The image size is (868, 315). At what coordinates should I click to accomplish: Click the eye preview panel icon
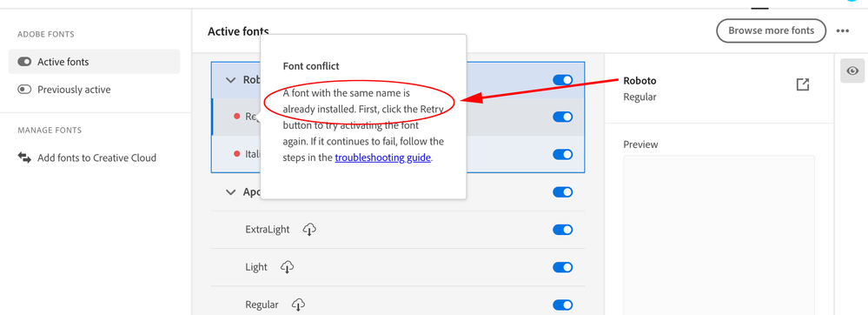click(x=852, y=70)
